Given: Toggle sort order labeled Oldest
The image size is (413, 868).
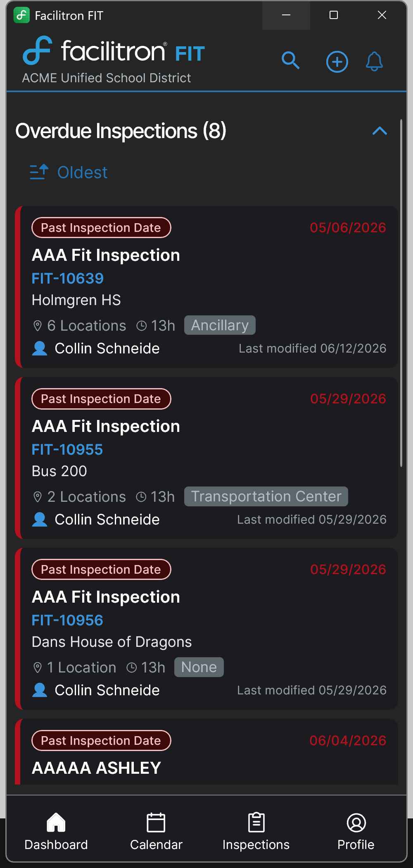Looking at the screenshot, I should [x=69, y=172].
